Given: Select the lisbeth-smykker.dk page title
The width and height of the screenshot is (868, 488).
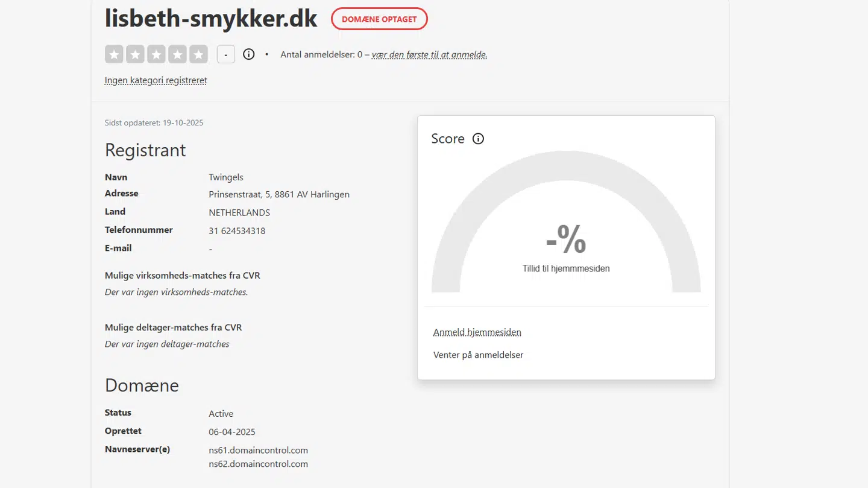Looking at the screenshot, I should (210, 19).
